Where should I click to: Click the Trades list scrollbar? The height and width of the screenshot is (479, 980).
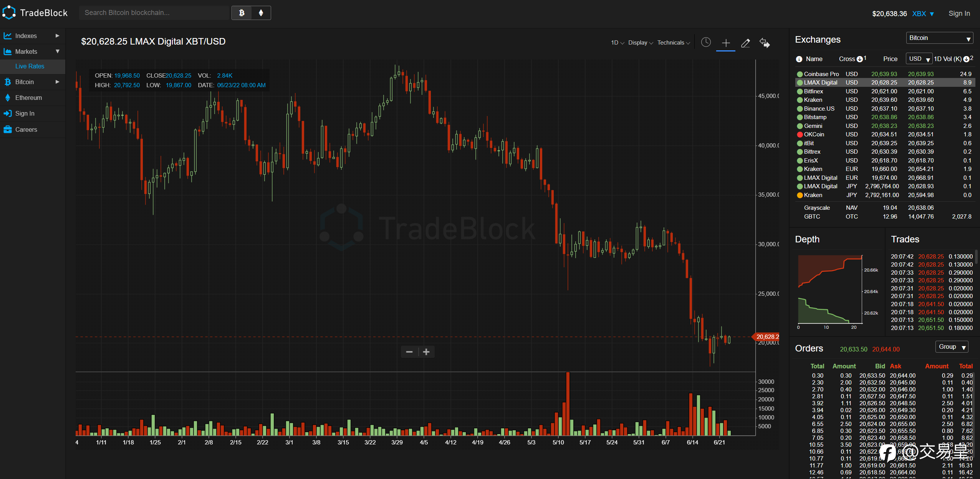pyautogui.click(x=976, y=257)
